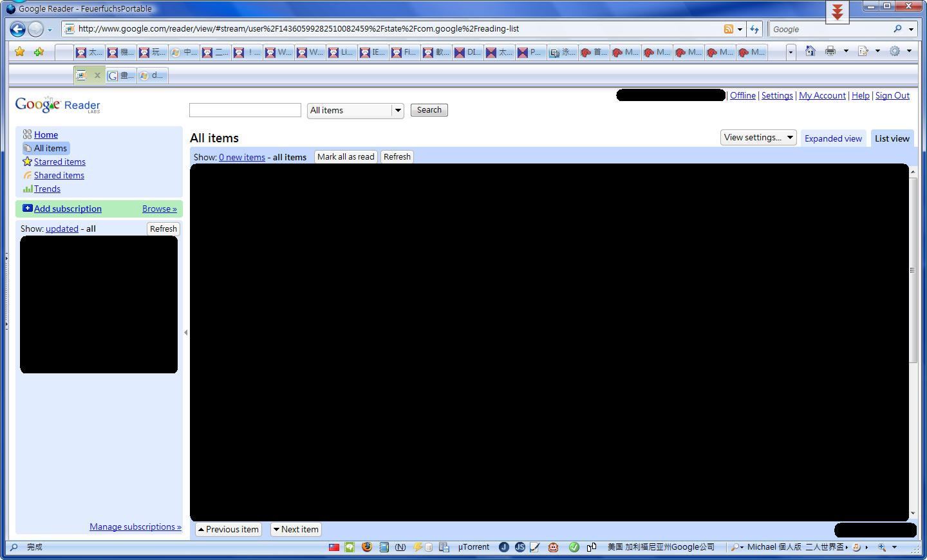This screenshot has height=560, width=927.
Task: Click the notepad pencil icon in the status bar
Action: (x=534, y=547)
